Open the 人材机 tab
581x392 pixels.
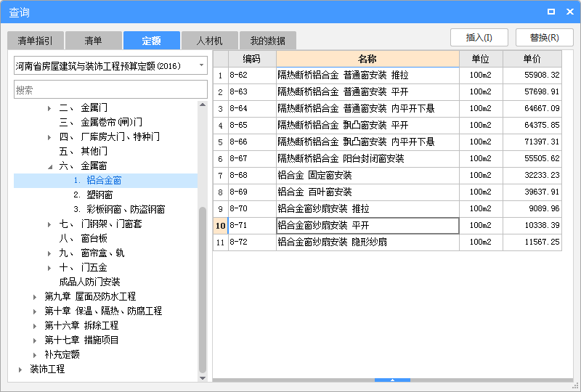[209, 41]
